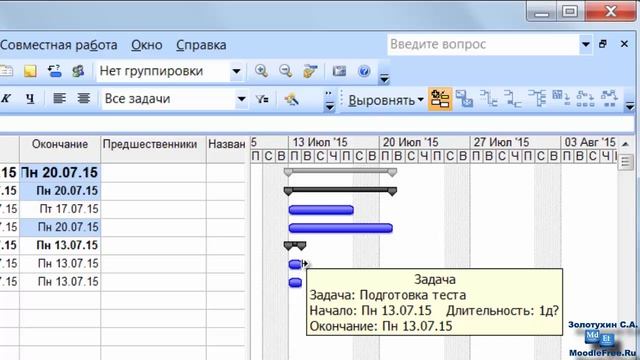Image resolution: width=640 pixels, height=360 pixels.
Task: Open the Окно menu
Action: click(147, 45)
